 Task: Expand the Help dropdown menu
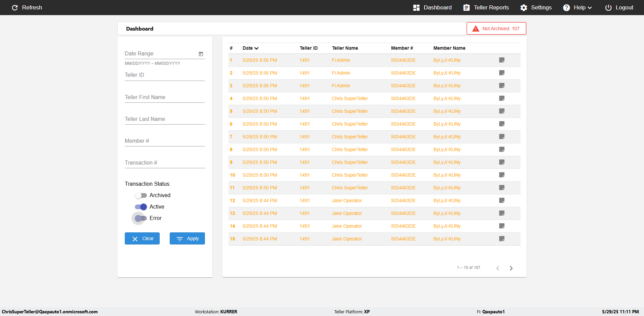pos(577,8)
